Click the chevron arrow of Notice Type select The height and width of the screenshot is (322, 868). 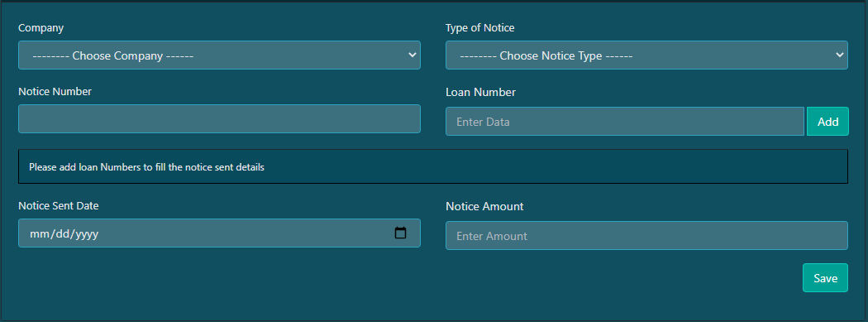(x=839, y=55)
